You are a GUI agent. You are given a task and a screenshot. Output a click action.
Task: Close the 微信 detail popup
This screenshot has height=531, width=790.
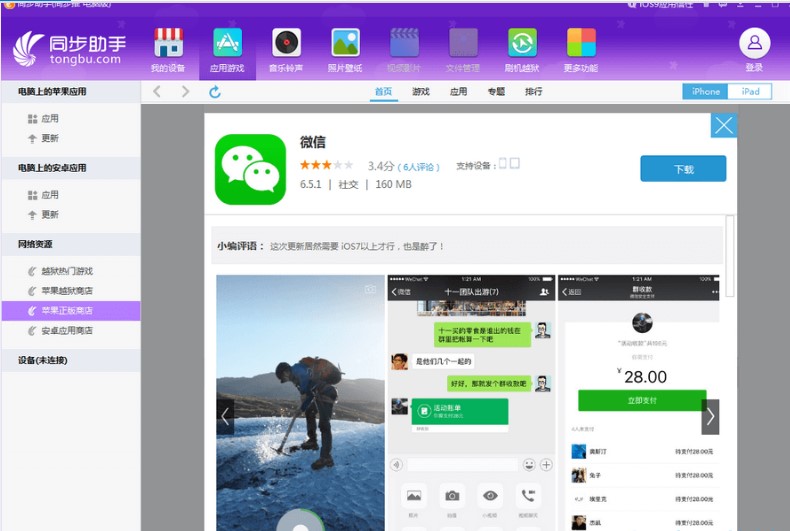(723, 125)
